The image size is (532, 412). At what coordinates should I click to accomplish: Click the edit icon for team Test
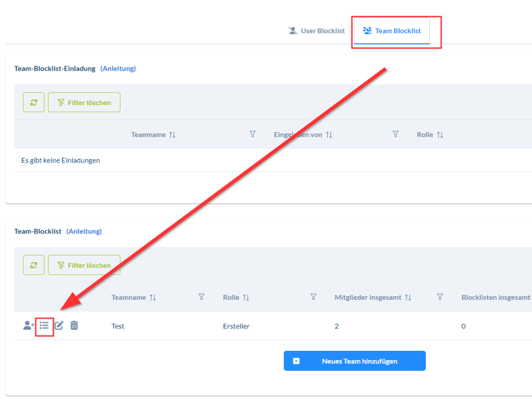pos(59,325)
